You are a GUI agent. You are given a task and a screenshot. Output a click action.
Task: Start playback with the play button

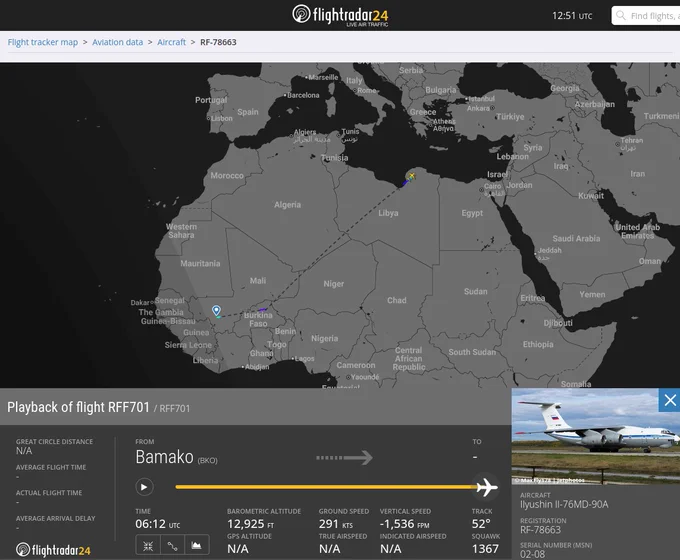click(x=144, y=487)
